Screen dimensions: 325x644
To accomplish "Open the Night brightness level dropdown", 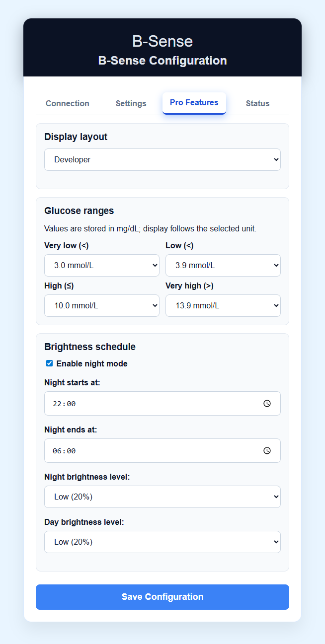I will [x=162, y=497].
